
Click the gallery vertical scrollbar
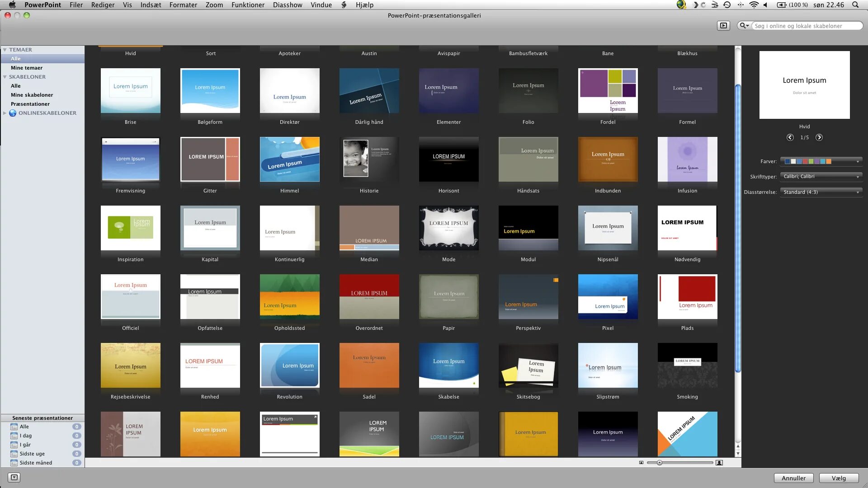pyautogui.click(x=738, y=228)
